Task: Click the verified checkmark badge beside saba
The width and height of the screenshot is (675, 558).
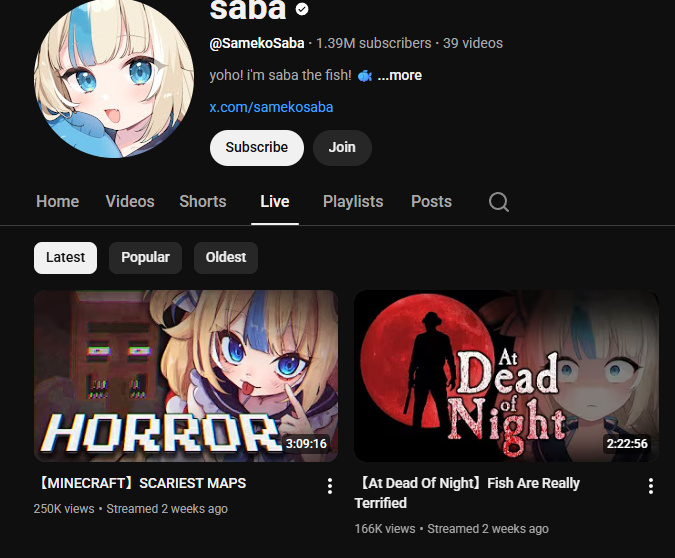Action: [x=302, y=9]
